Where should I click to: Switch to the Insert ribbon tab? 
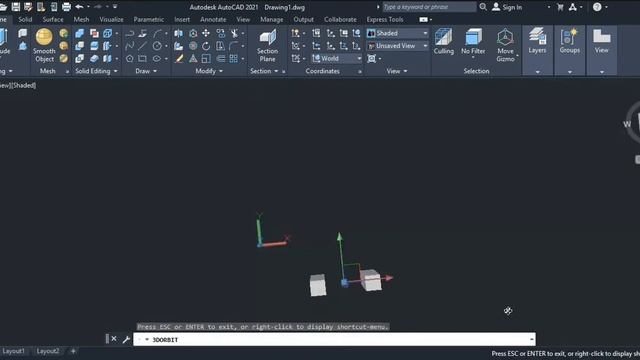[x=182, y=19]
